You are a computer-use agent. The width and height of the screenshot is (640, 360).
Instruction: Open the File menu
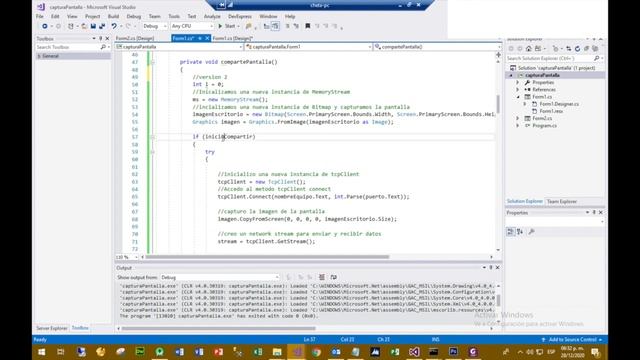click(40, 17)
